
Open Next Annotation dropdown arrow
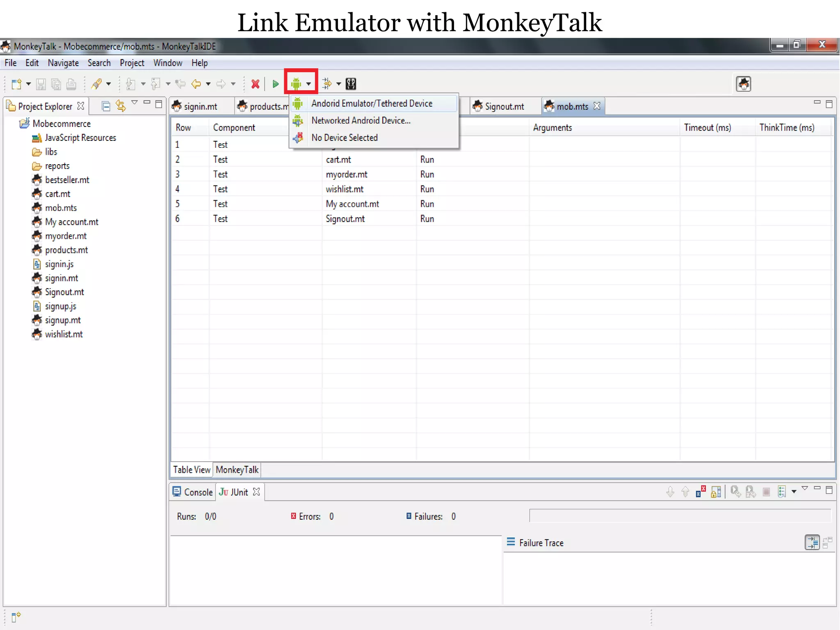pyautogui.click(x=143, y=84)
